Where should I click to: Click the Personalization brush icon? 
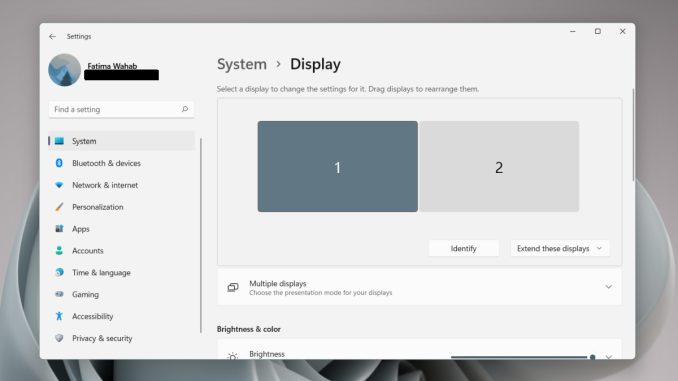tap(59, 207)
